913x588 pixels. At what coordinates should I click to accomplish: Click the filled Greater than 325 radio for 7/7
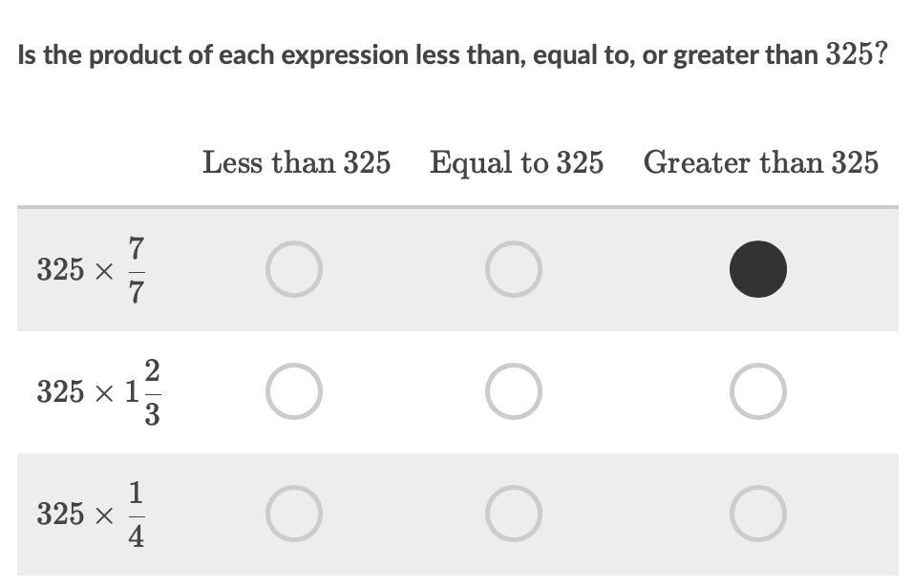[x=758, y=269]
